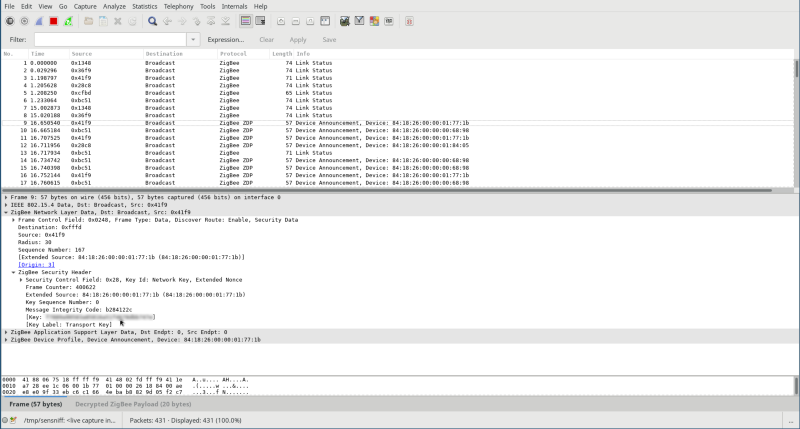Viewport: 800px width, 429px height.
Task: Open the Analyze menu
Action: (114, 7)
